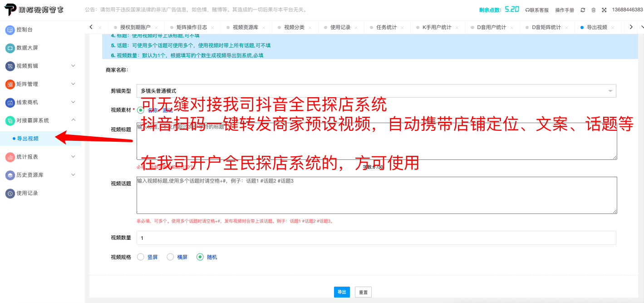Switch to the 任务统计 tab
Viewport: 644px width, 303px height.
tap(387, 28)
